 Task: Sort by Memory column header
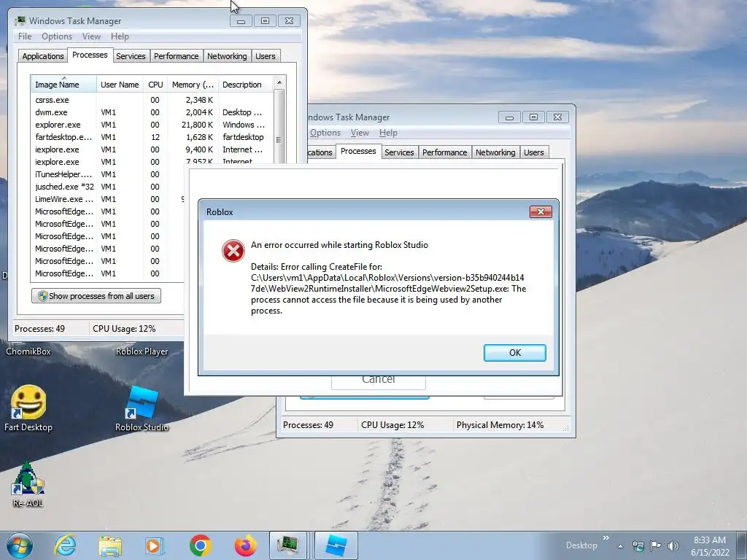click(193, 85)
